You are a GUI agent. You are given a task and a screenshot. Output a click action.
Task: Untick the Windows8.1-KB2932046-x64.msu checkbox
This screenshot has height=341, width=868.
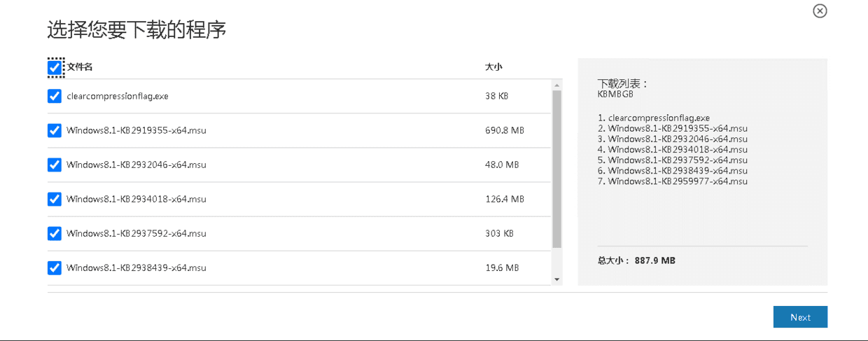(x=55, y=165)
